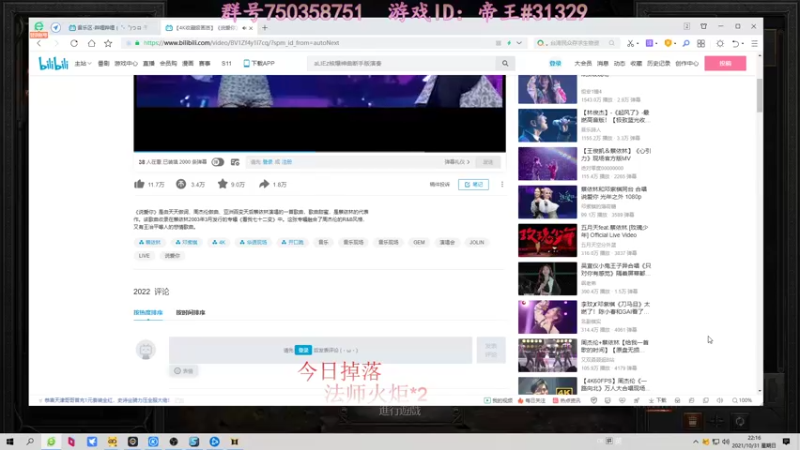Click the bilibili logo
The width and height of the screenshot is (800, 450).
click(53, 63)
